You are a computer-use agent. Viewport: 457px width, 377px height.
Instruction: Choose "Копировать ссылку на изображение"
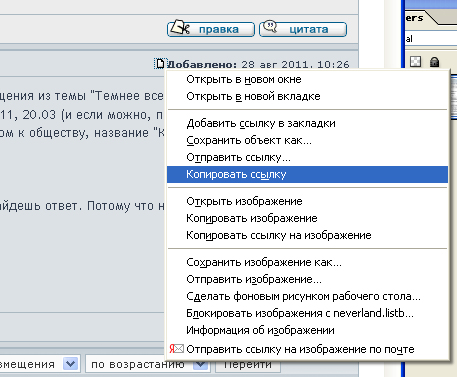(x=307, y=235)
